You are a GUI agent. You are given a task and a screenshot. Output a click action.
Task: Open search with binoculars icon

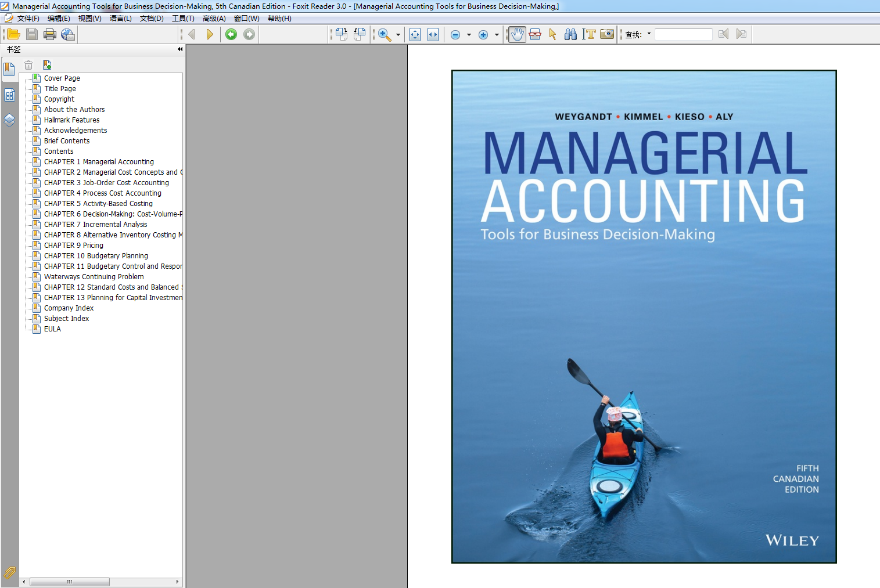(x=570, y=34)
